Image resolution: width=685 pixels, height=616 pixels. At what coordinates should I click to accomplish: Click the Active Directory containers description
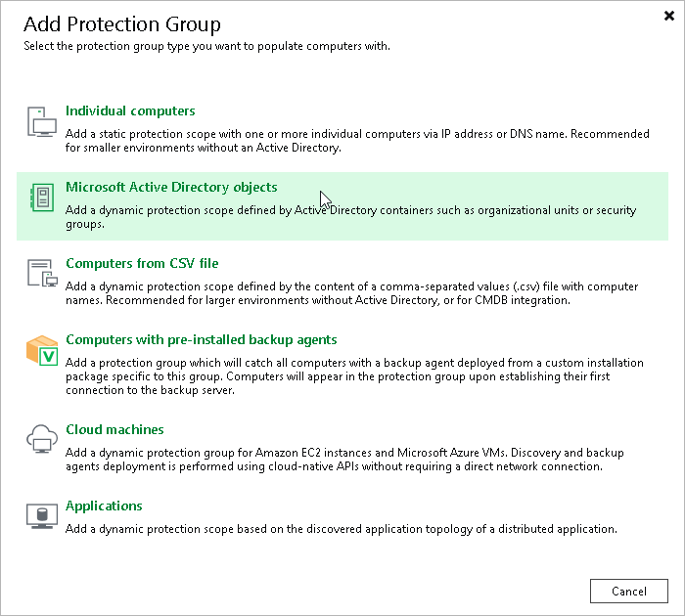350,217
